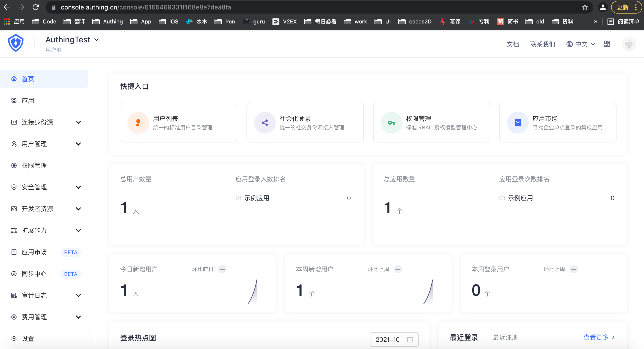The width and height of the screenshot is (644, 349).
Task: Click the orange 用户列表 user icon
Action: click(x=138, y=123)
